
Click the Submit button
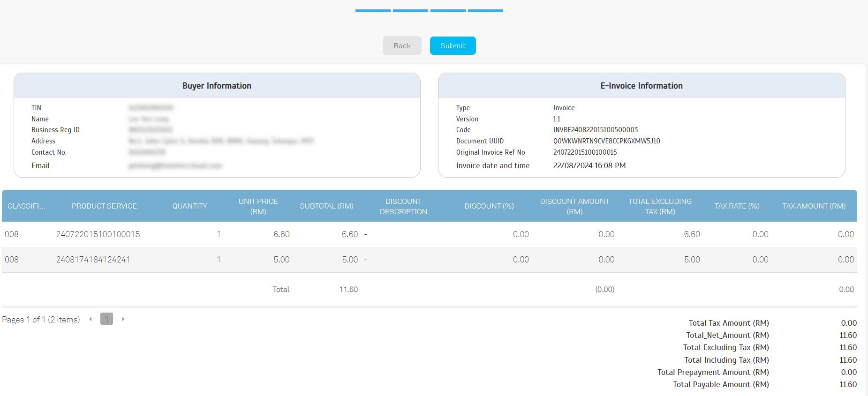(453, 46)
